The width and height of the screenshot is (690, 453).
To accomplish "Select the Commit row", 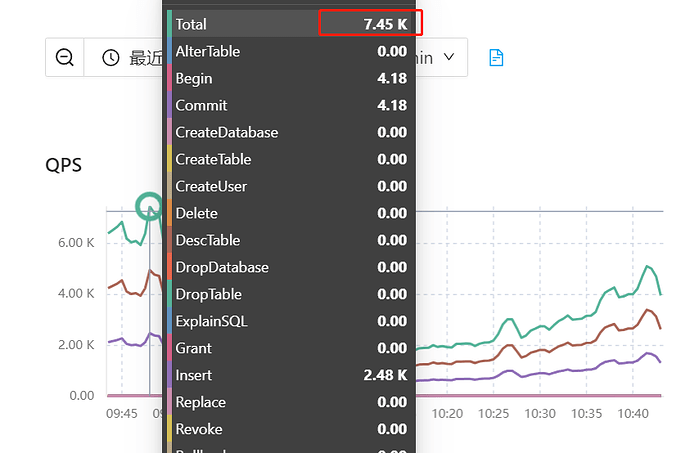I will pos(291,105).
